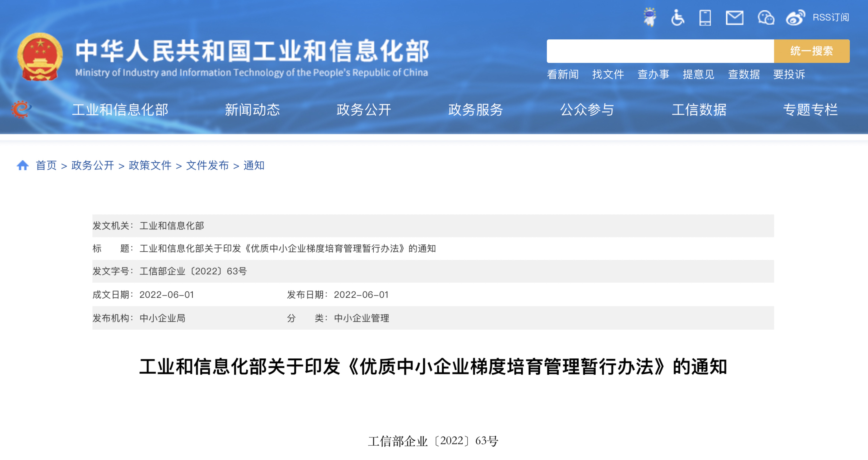
Task: Open the WeChat icon in header
Action: point(766,18)
